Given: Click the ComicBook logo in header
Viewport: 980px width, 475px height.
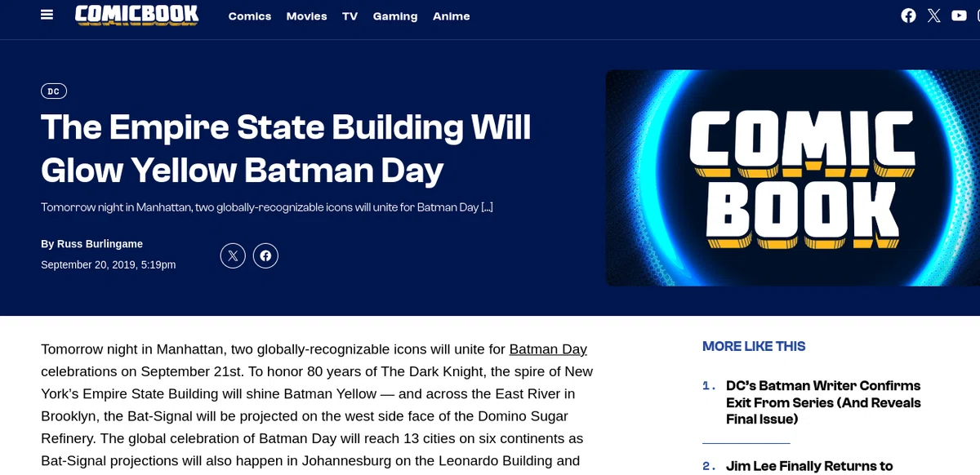Looking at the screenshot, I should tap(137, 15).
